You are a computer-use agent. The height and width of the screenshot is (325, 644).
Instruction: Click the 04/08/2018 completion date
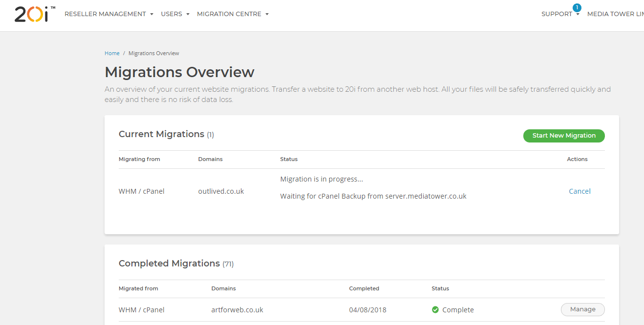pyautogui.click(x=367, y=310)
